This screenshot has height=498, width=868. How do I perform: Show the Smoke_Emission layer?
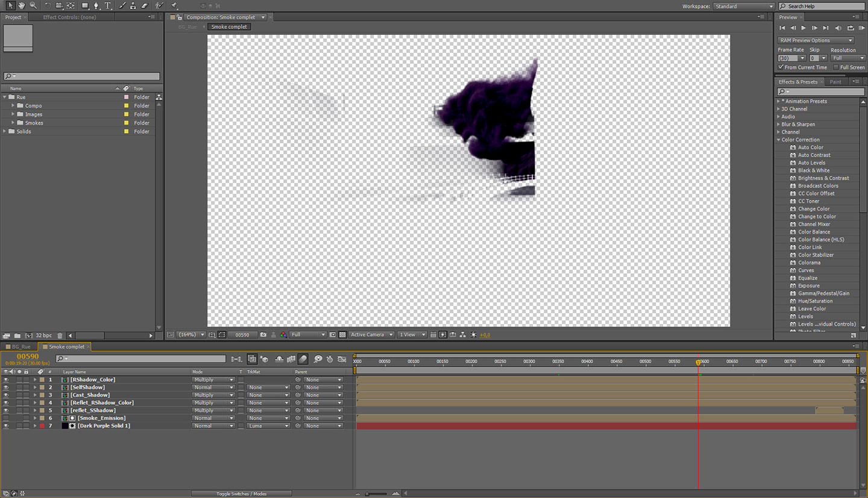click(x=6, y=418)
